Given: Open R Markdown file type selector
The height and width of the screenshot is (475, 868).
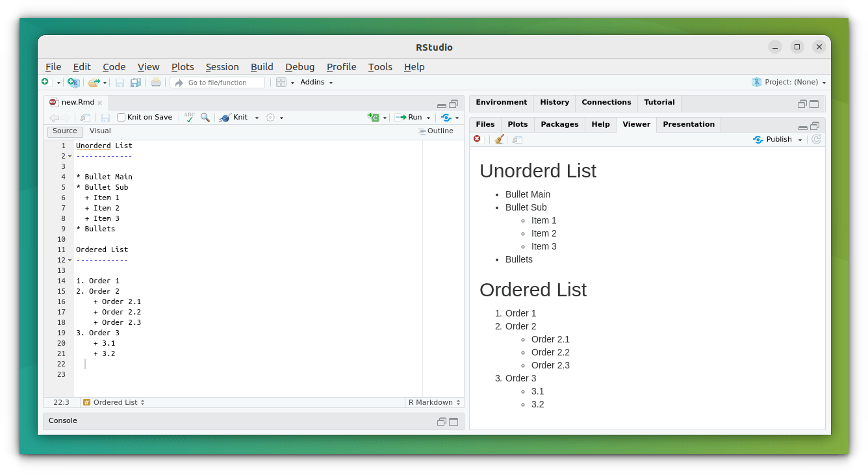Looking at the screenshot, I should (x=434, y=403).
